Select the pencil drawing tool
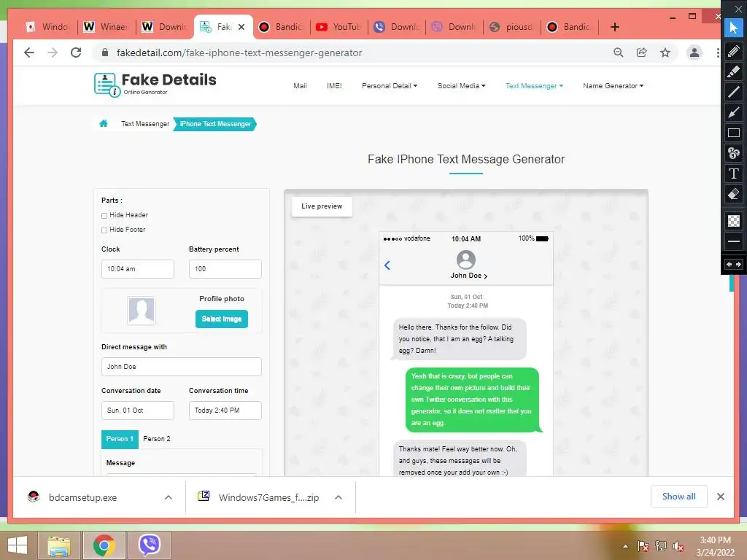747x560 pixels. [x=734, y=50]
